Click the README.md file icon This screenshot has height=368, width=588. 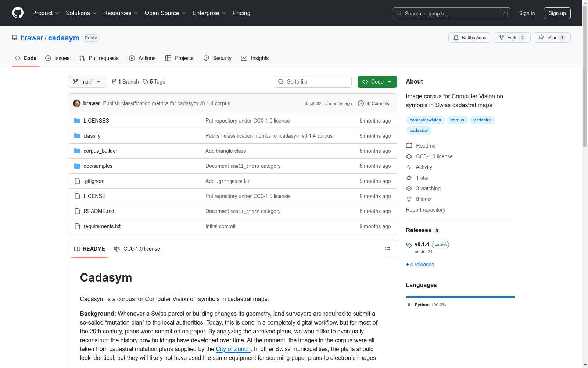77,211
